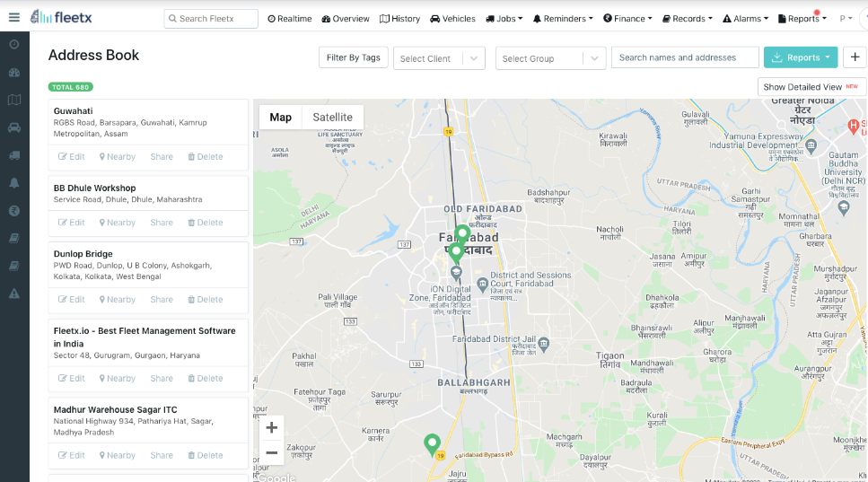The image size is (868, 482).
Task: Open the rupee finance icon in sidebar
Action: tap(14, 211)
